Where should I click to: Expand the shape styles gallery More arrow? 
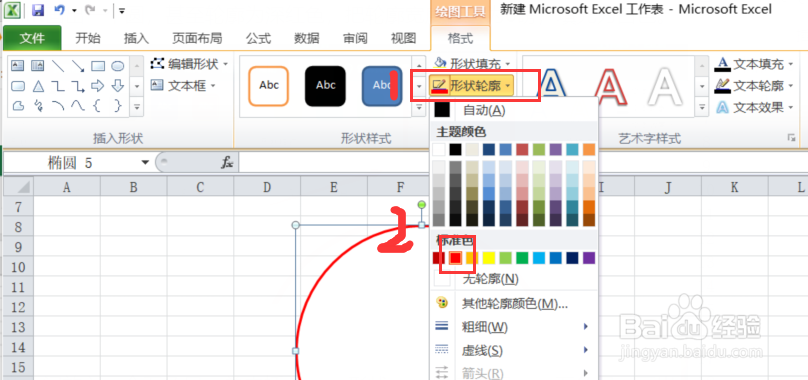[x=419, y=107]
